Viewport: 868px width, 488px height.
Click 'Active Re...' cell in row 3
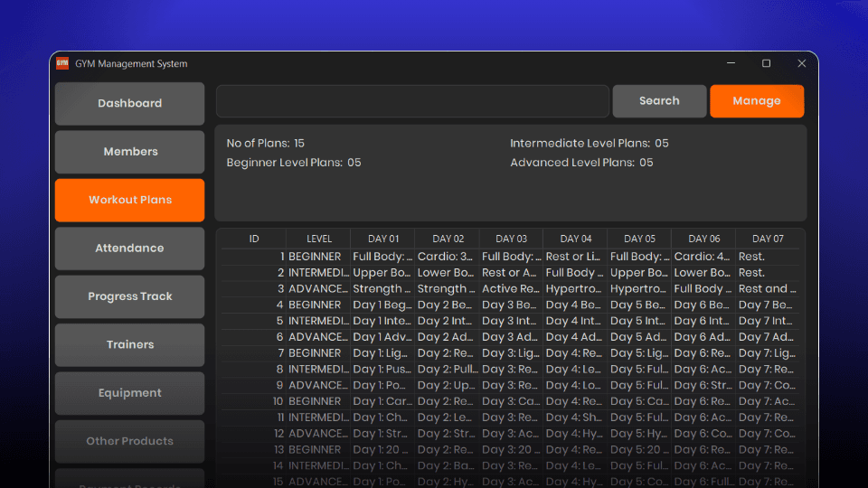coord(511,289)
